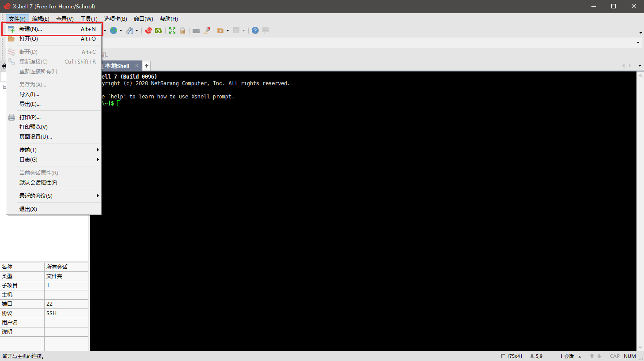Click the + button to add a tab
Image resolution: width=644 pixels, height=361 pixels.
coord(146,65)
